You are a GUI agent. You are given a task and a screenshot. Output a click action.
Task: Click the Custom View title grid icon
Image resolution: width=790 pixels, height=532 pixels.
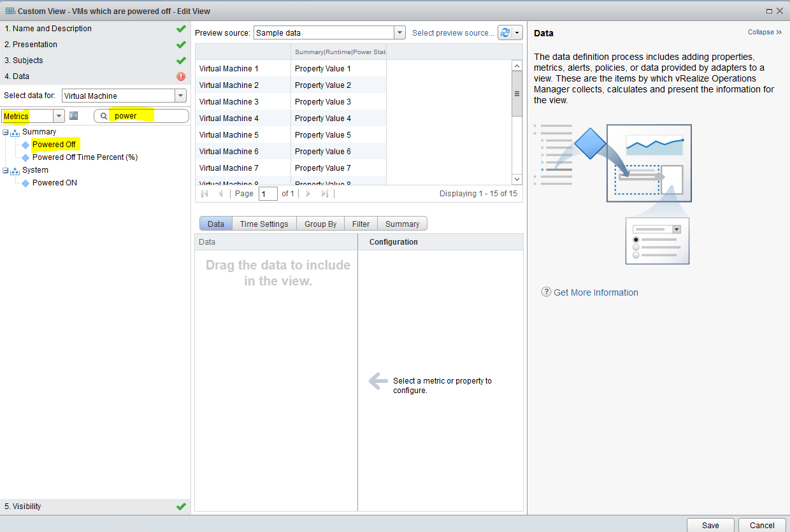pyautogui.click(x=10, y=11)
